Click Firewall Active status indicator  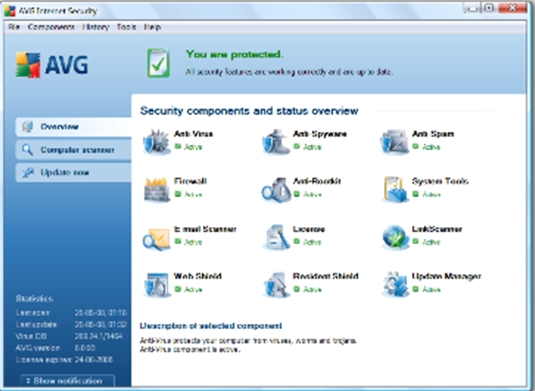coord(188,194)
